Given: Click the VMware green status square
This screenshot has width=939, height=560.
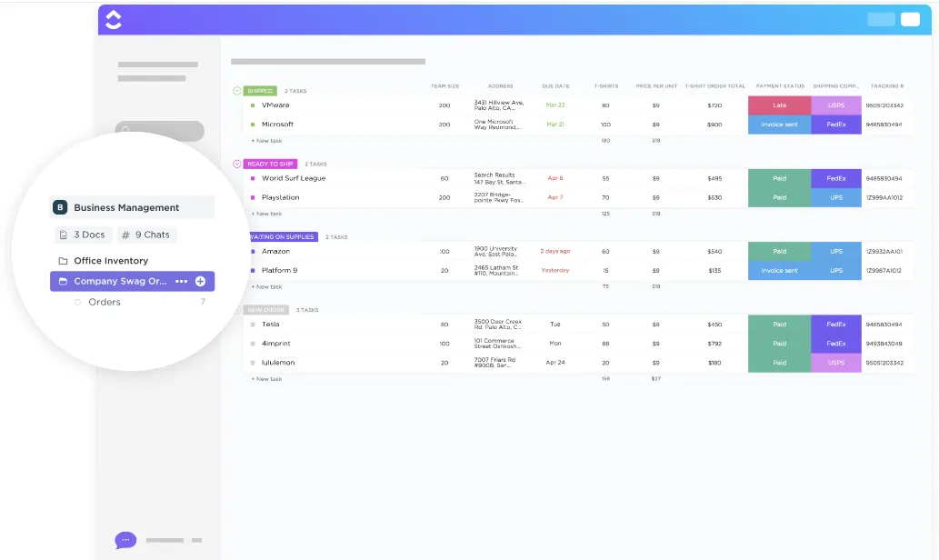Looking at the screenshot, I should coord(253,105).
